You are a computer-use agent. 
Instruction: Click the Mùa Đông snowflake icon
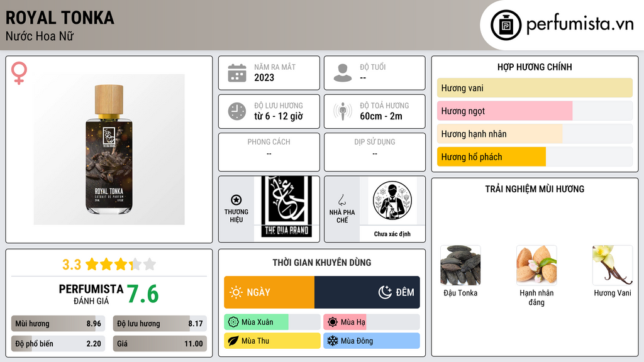pos(333,341)
